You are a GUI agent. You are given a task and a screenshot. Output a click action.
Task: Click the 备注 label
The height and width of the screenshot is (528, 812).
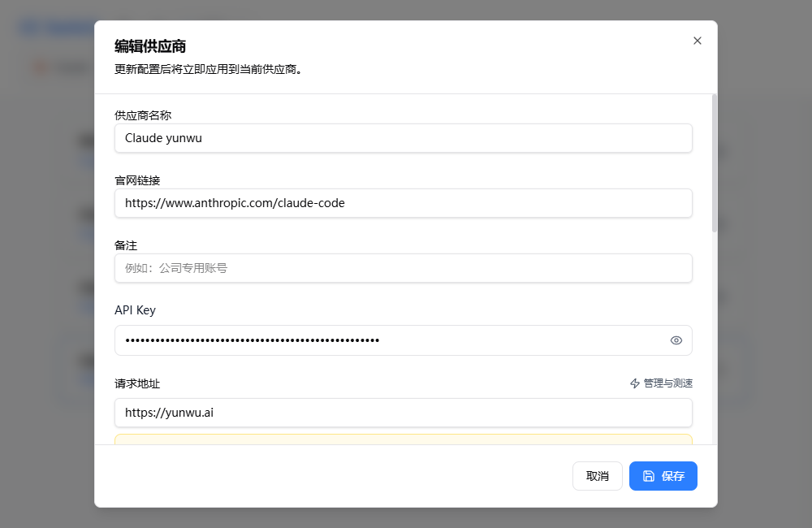tap(126, 245)
